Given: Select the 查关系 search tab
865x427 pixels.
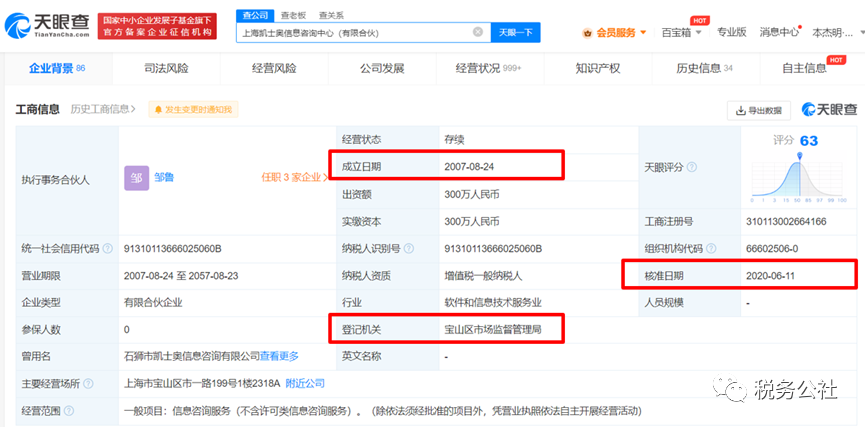Looking at the screenshot, I should click(331, 15).
